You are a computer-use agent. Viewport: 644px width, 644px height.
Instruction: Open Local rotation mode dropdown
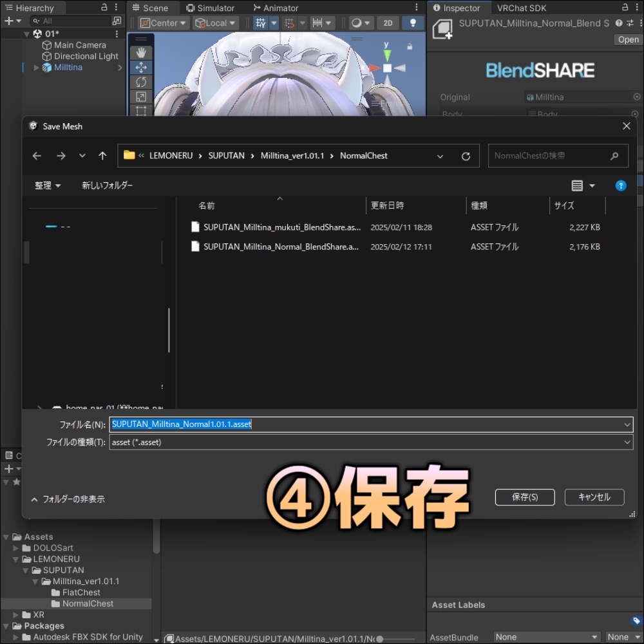215,23
